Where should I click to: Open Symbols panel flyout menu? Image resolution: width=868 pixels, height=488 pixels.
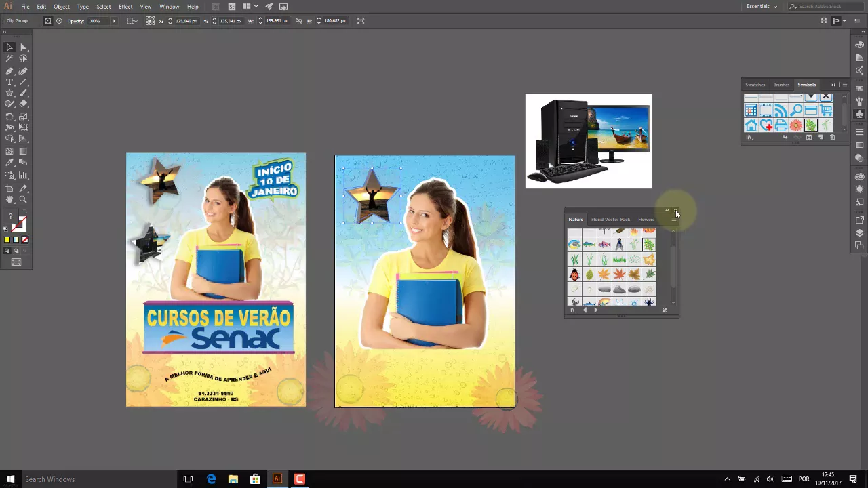click(845, 85)
